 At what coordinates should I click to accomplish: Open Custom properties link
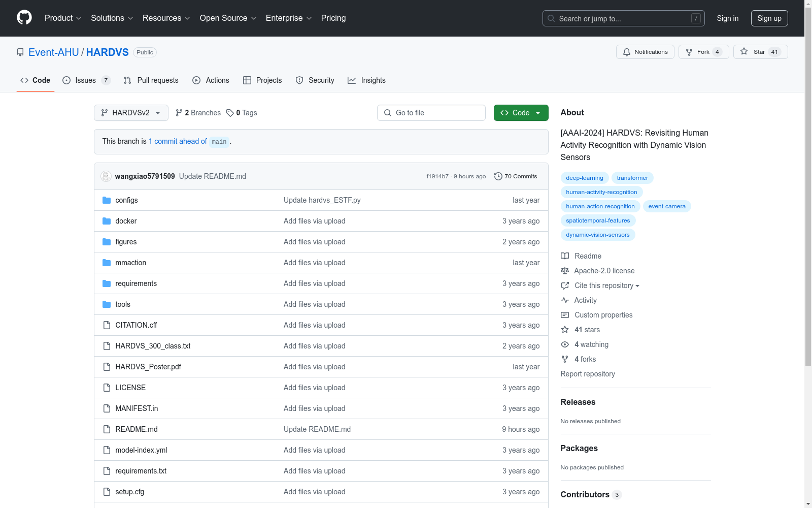[x=603, y=315]
